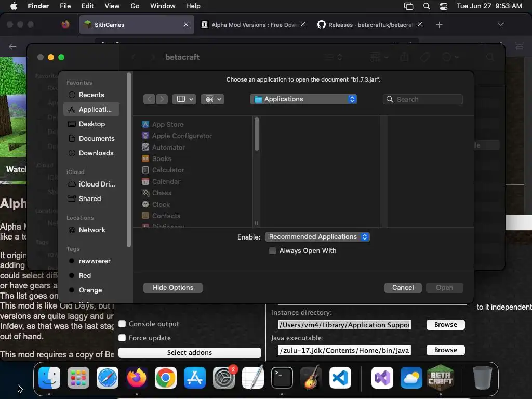Screen dimensions: 532x399
Task: Click the Search field in the dialog
Action: pos(423,99)
